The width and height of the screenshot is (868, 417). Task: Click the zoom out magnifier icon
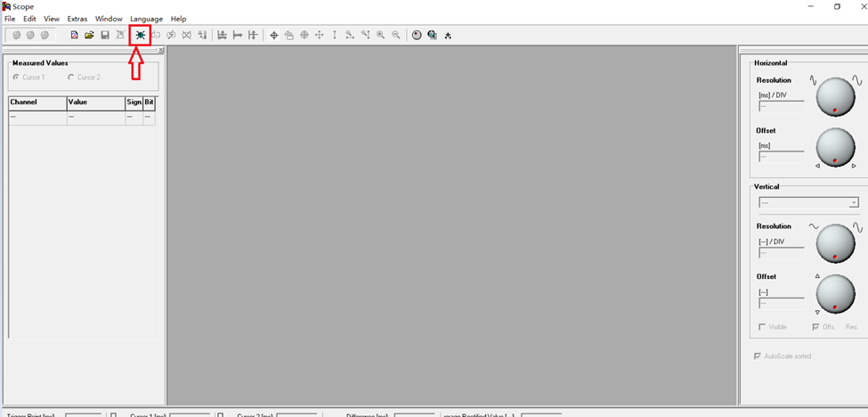396,36
